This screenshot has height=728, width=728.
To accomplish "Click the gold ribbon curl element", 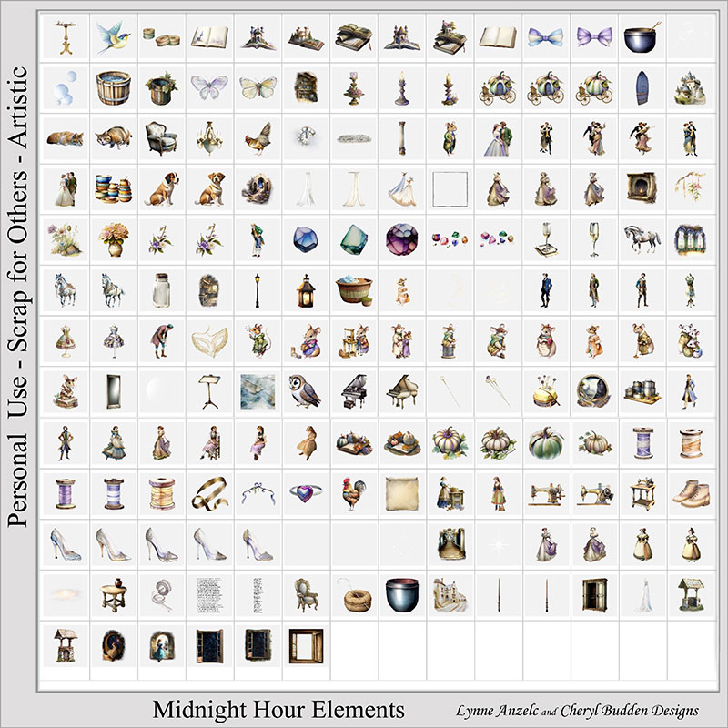I will [x=209, y=493].
